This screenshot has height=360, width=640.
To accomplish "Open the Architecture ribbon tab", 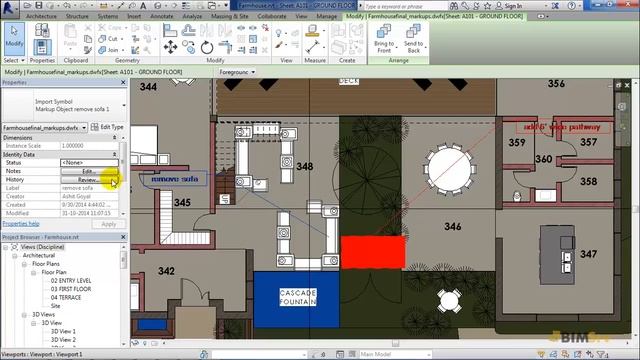I will coord(41,16).
